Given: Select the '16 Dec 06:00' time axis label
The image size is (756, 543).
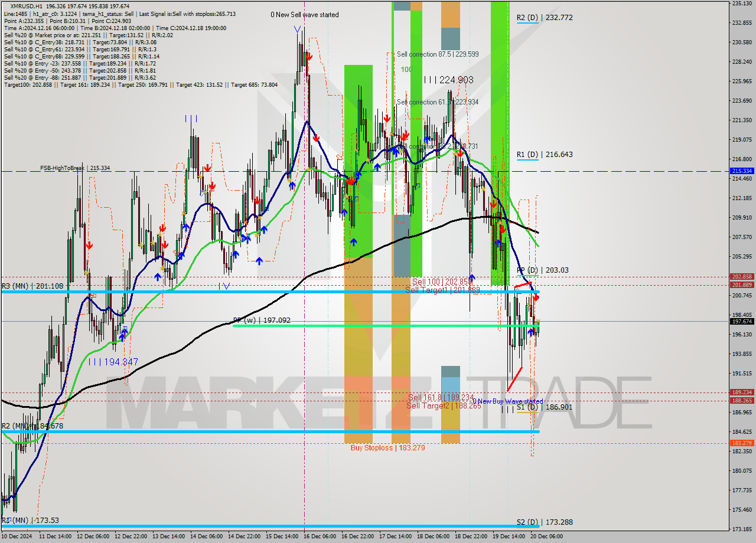Looking at the screenshot, I should coord(321,537).
